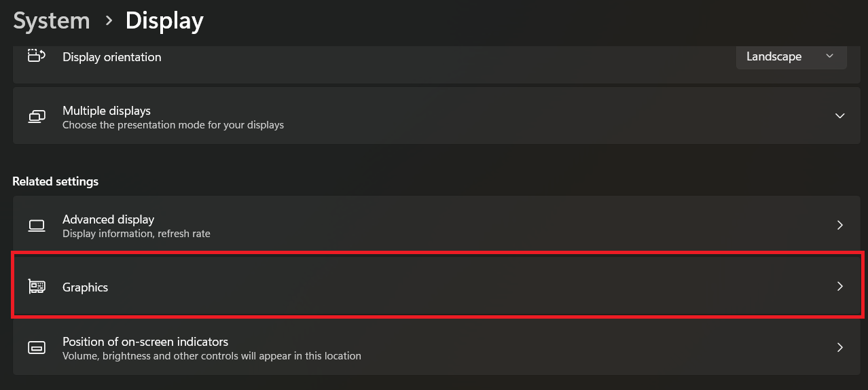Image resolution: width=868 pixels, height=390 pixels.
Task: Click 'Choose the presentation mode' description text
Action: pos(173,125)
